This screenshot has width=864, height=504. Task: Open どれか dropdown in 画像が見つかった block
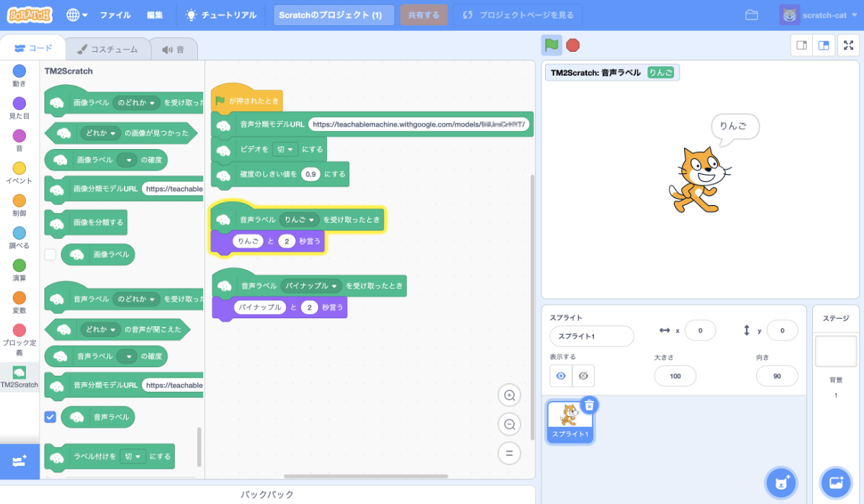[x=100, y=133]
